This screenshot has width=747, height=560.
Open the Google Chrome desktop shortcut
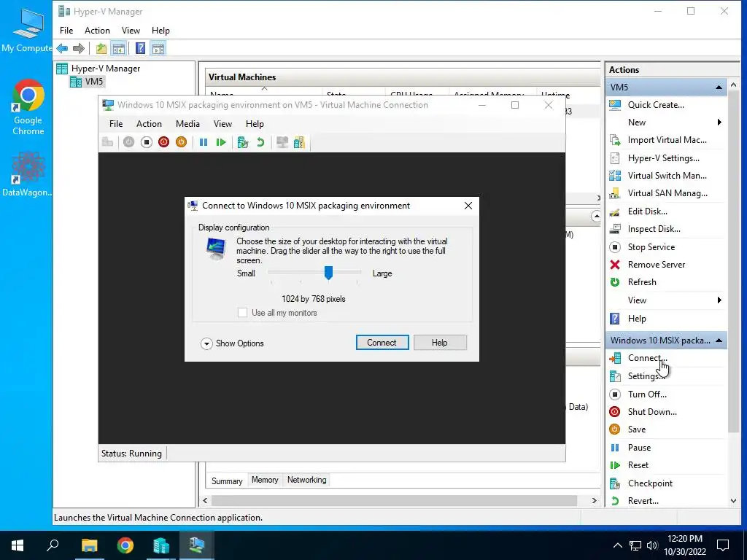28,108
